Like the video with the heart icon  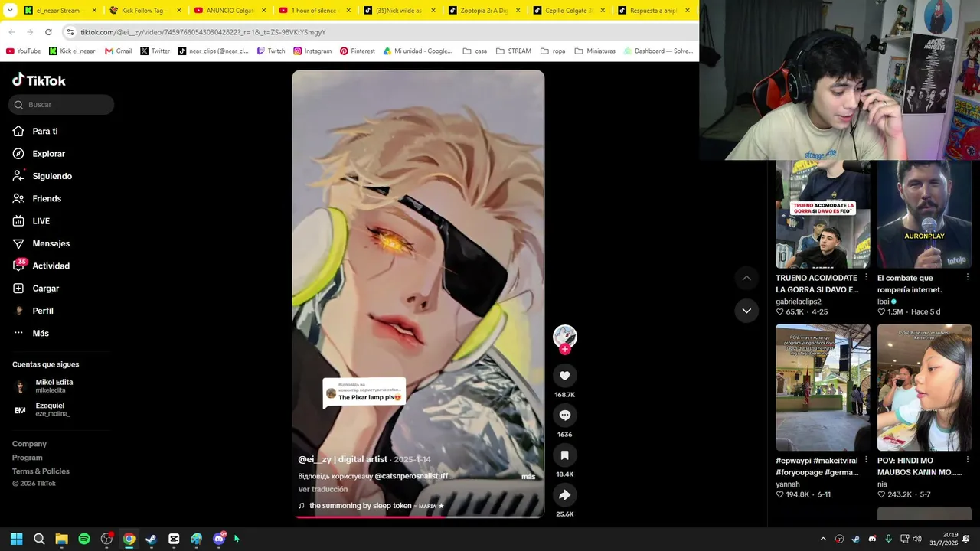click(564, 376)
